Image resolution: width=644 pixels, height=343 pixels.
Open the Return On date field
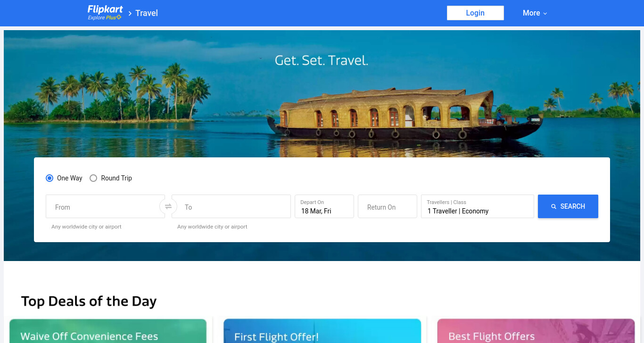click(388, 206)
